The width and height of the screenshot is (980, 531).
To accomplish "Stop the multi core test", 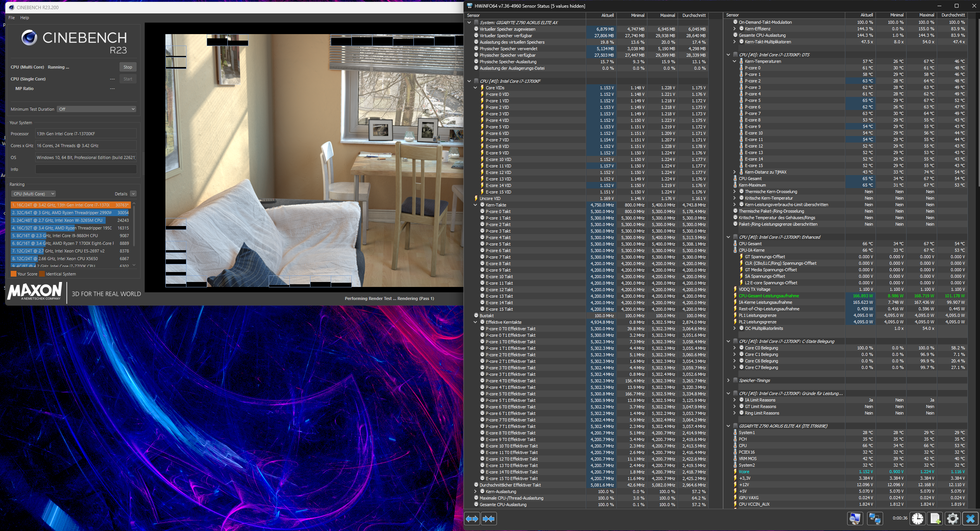I will [128, 67].
